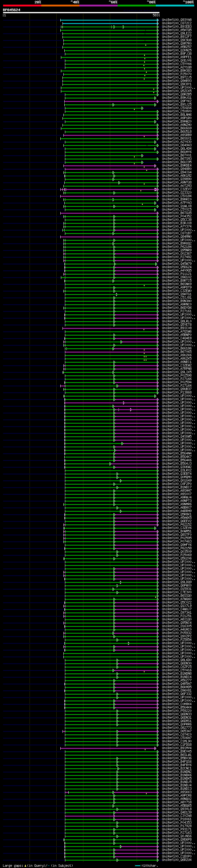The width and height of the screenshot is (197, 868).
Task: Click the purple ~60% identity legend segment
Action: (x=98, y=6)
